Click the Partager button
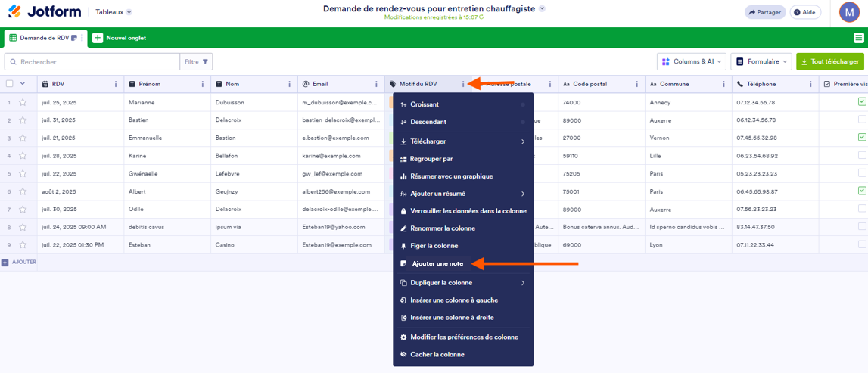868x379 pixels. coord(765,12)
